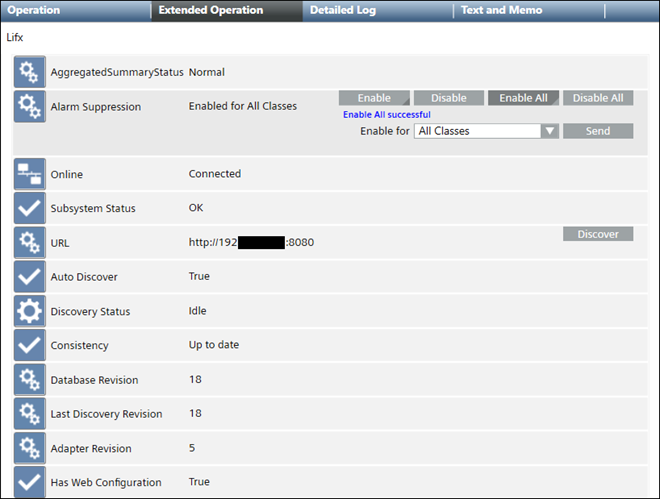
Task: Click the Subsystem Status checkmark icon
Action: (29, 208)
